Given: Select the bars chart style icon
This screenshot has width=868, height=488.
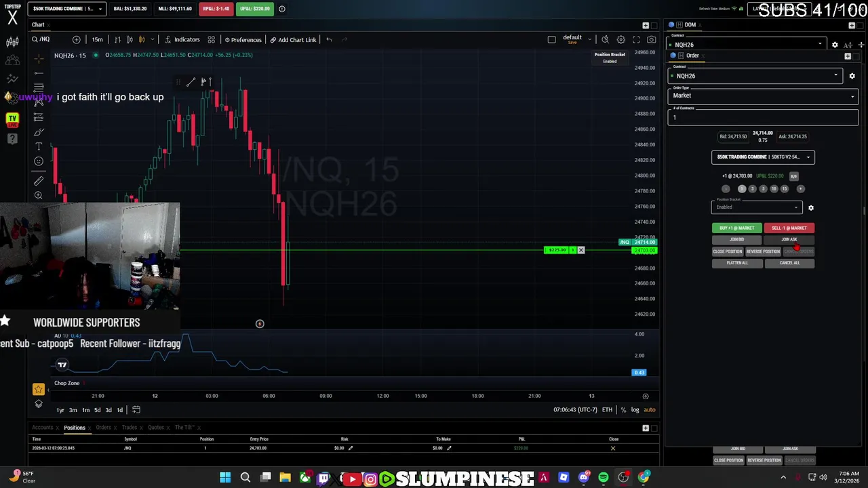Looking at the screenshot, I should tap(117, 39).
